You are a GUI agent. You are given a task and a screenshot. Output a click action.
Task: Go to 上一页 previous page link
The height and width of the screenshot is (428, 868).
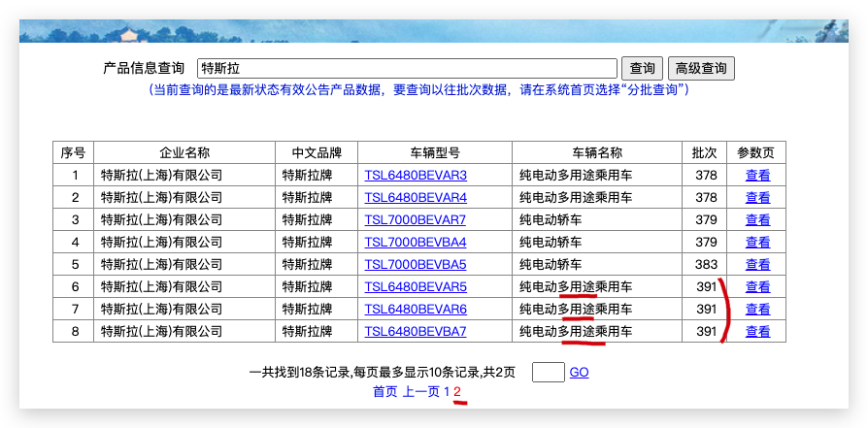[420, 392]
